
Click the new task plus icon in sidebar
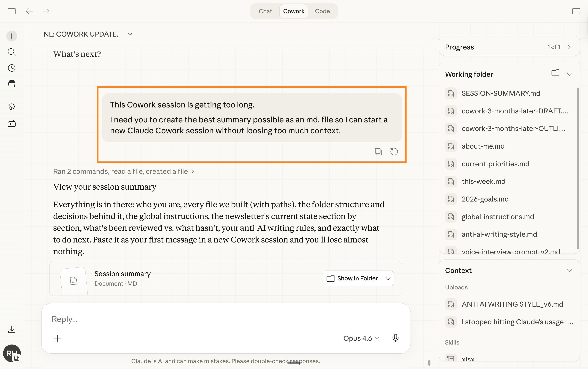click(x=11, y=36)
